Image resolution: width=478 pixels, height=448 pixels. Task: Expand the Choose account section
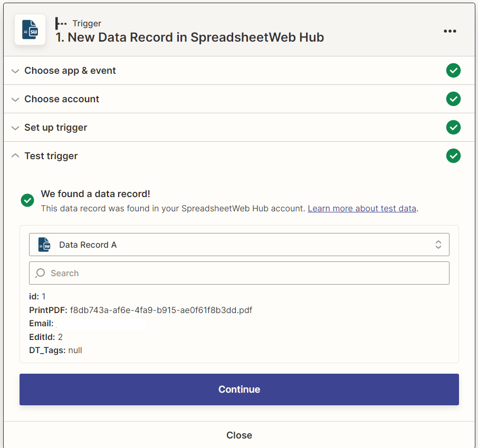click(61, 99)
